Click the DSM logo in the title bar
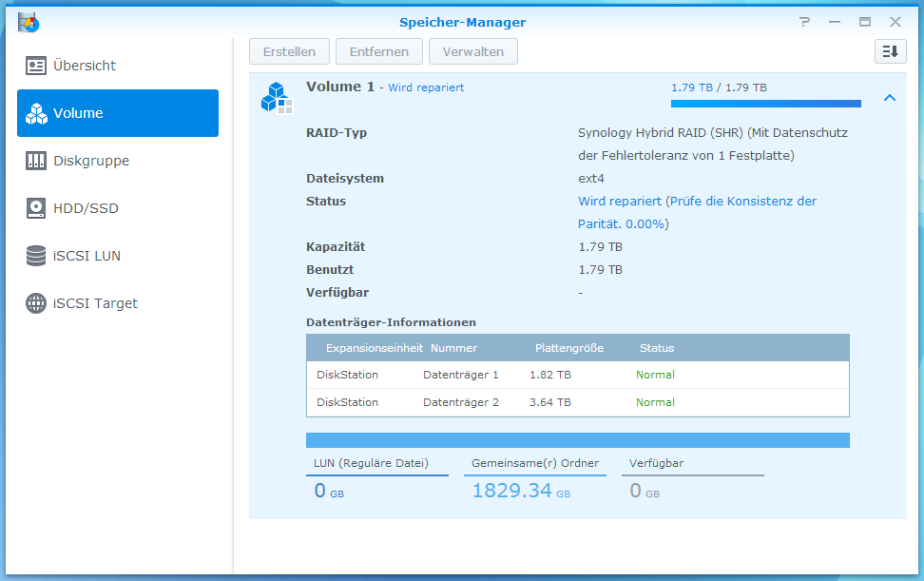The height and width of the screenshot is (581, 924). pyautogui.click(x=29, y=21)
